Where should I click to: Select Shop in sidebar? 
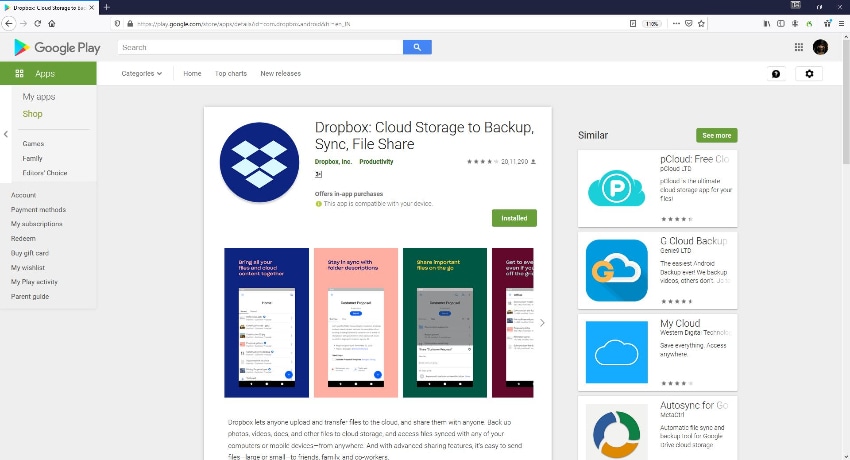pyautogui.click(x=33, y=114)
